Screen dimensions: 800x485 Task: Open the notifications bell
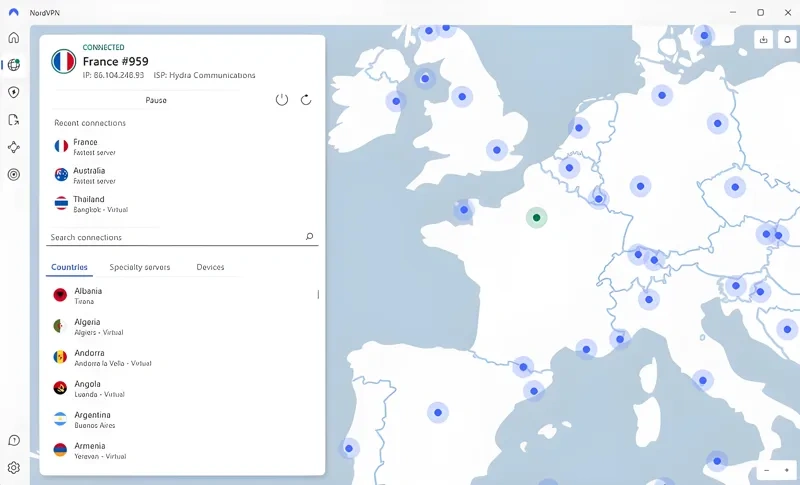pyautogui.click(x=788, y=40)
